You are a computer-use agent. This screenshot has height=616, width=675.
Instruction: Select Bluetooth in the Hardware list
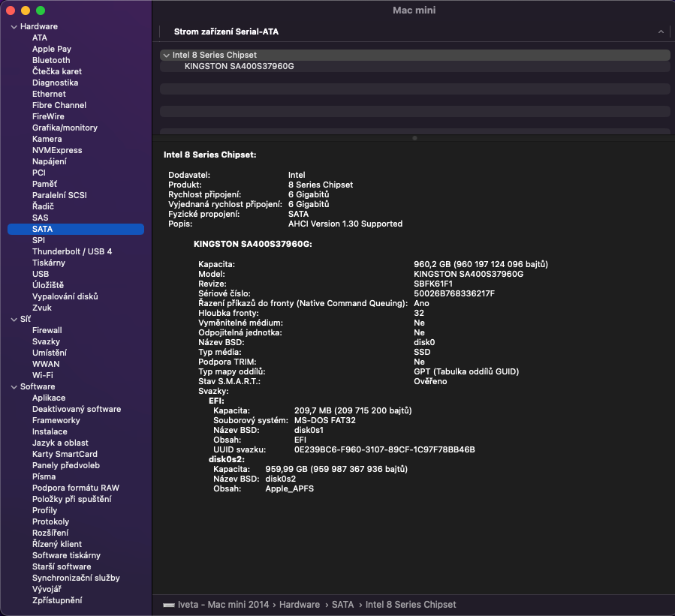(x=51, y=60)
